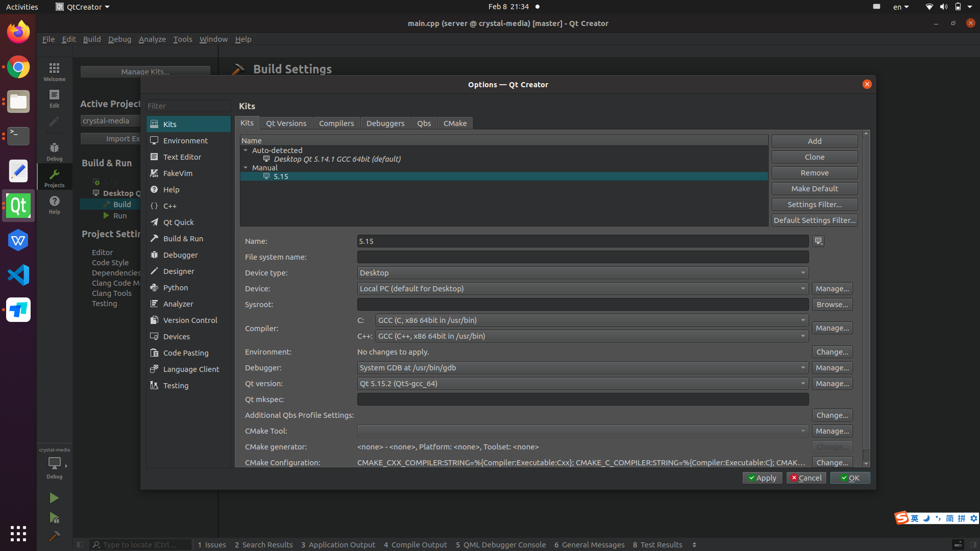
Task: Switch to CMake tab
Action: [x=455, y=123]
